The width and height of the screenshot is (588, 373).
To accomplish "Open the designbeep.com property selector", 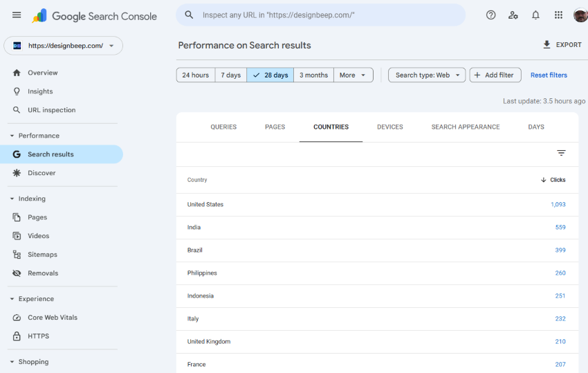I will [x=64, y=46].
